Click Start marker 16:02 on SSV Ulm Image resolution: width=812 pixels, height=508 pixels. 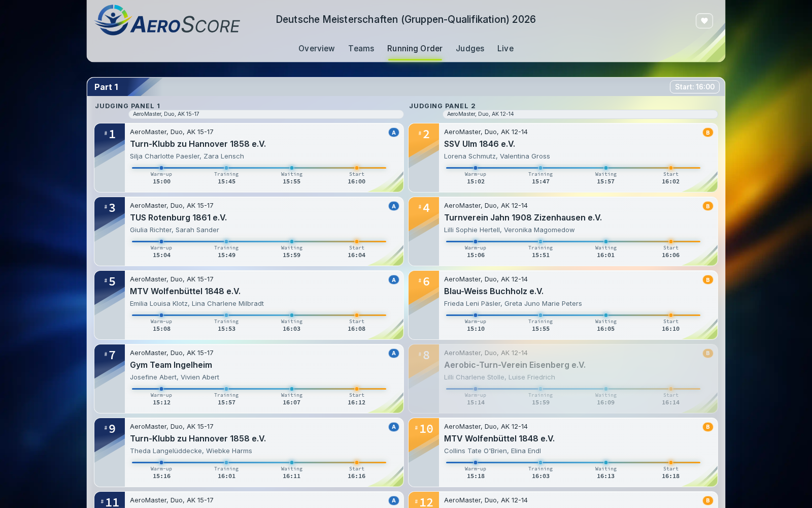pos(670,168)
